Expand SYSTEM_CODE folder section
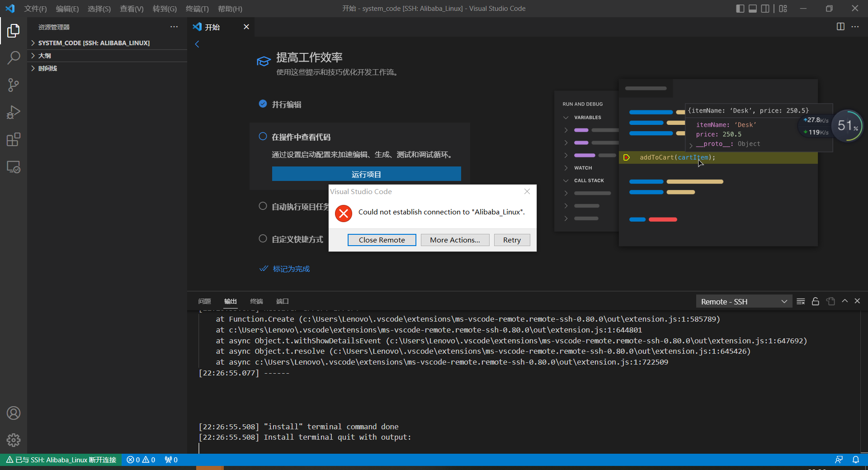 107,43
